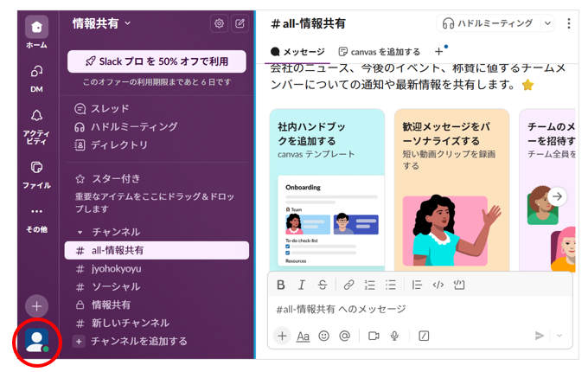Click チャンネルを追加する
The width and height of the screenshot is (588, 372).
pos(131,341)
